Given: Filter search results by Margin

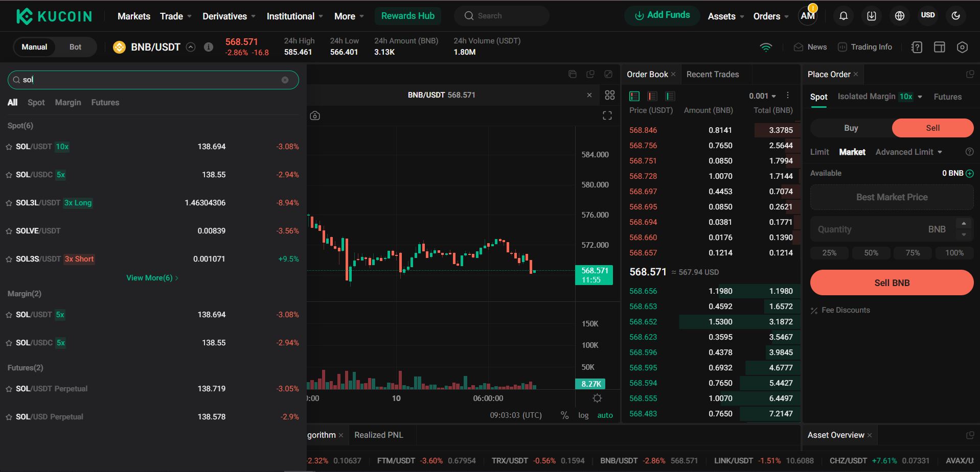Looking at the screenshot, I should click(68, 102).
